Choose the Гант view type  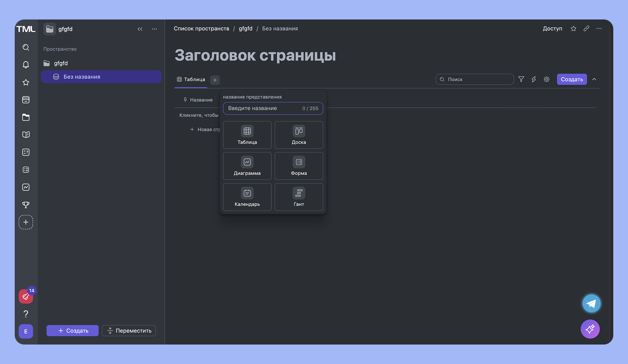point(299,197)
